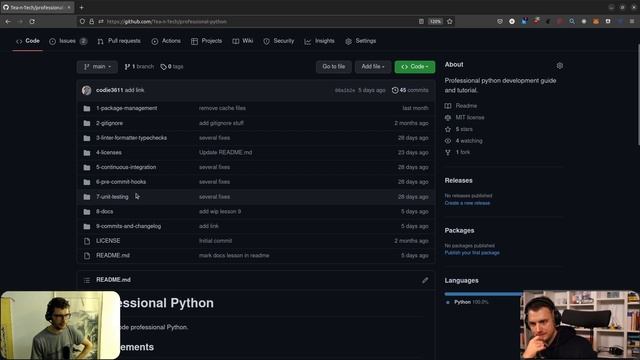This screenshot has width=640, height=360.
Task: Open README.md in the file list
Action: point(113,256)
